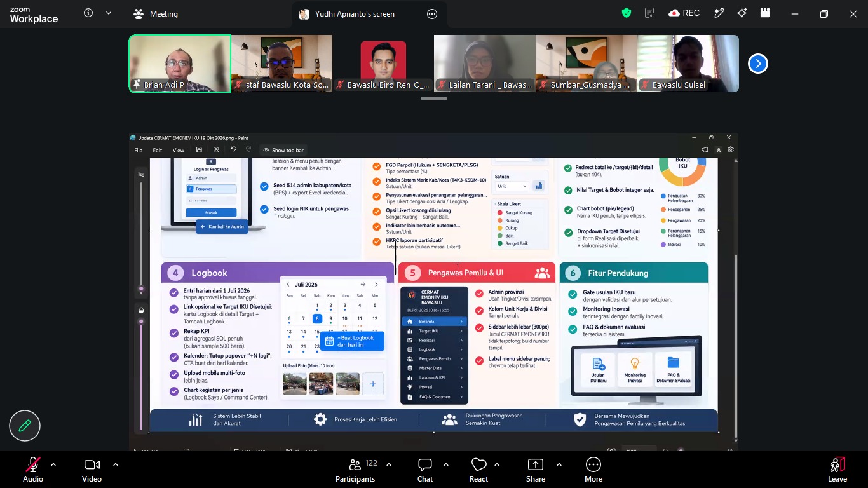Toggle Show toolbar in Paint window

pyautogui.click(x=283, y=150)
